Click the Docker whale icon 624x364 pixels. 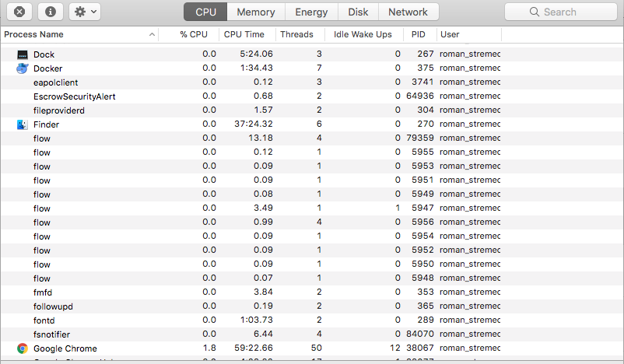23,68
